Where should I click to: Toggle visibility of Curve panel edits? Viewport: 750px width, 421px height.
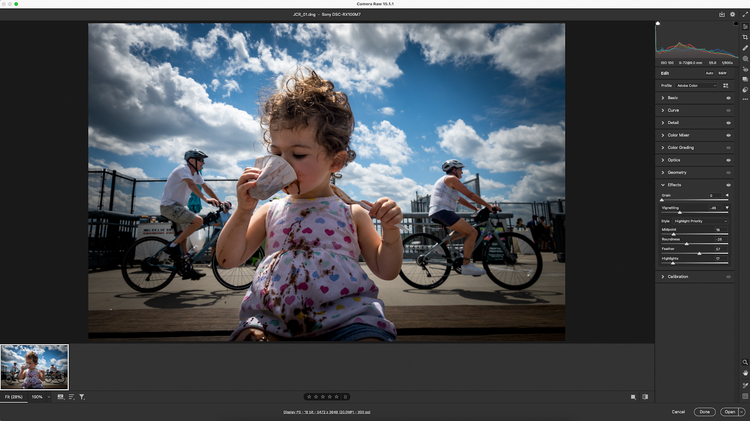tap(728, 111)
